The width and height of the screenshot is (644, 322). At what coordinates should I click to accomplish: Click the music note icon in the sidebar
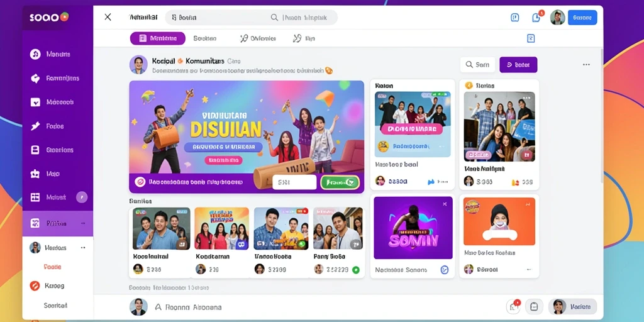pos(35,54)
